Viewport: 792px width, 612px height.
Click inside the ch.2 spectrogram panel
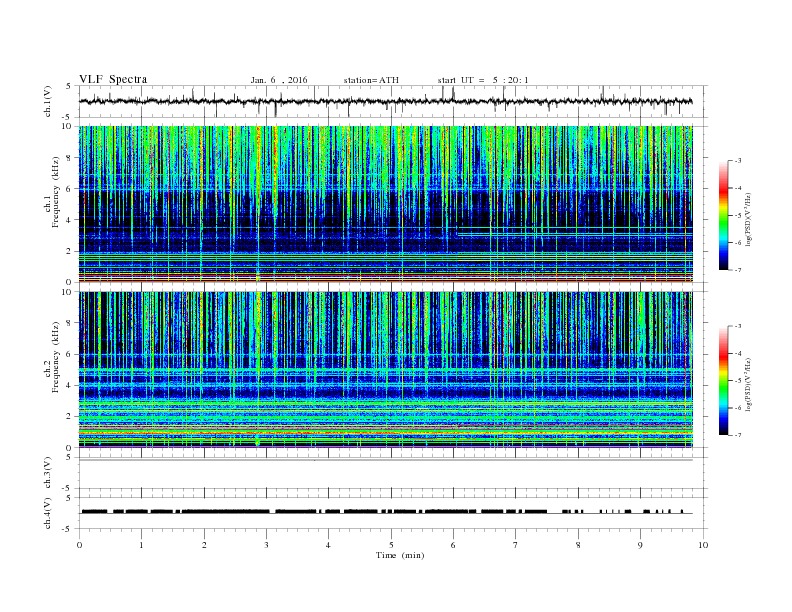click(385, 369)
